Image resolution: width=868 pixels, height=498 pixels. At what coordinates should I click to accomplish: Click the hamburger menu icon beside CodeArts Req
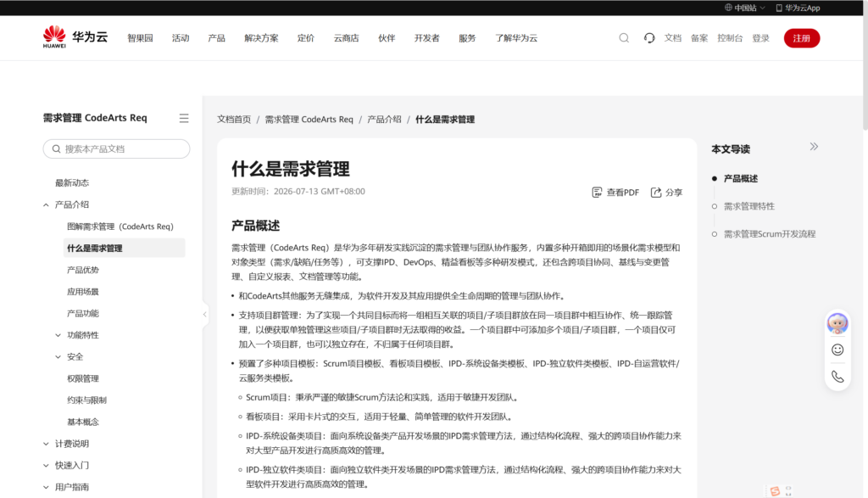(184, 118)
